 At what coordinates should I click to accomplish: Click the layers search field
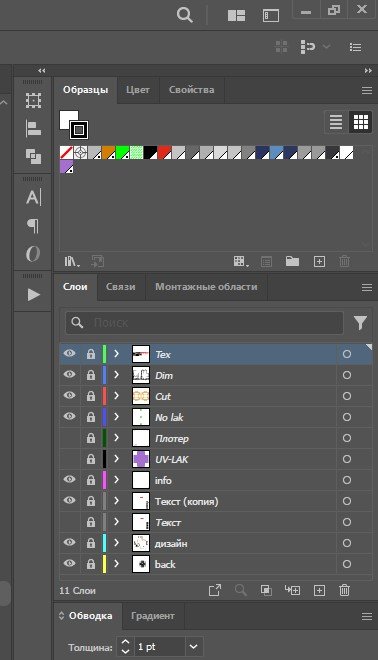[x=205, y=322]
